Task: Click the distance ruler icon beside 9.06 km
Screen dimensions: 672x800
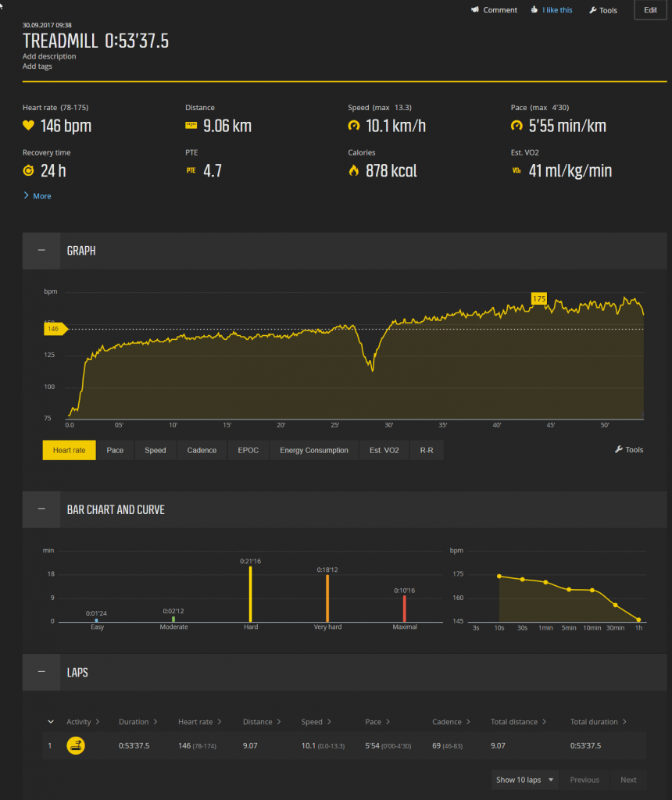Action: click(191, 126)
